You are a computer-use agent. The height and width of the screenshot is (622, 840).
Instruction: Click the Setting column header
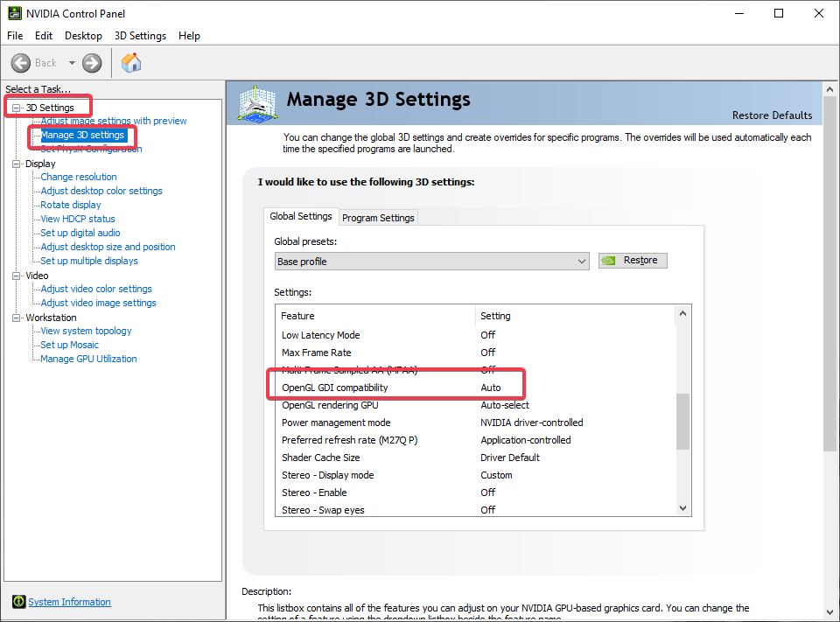point(575,316)
